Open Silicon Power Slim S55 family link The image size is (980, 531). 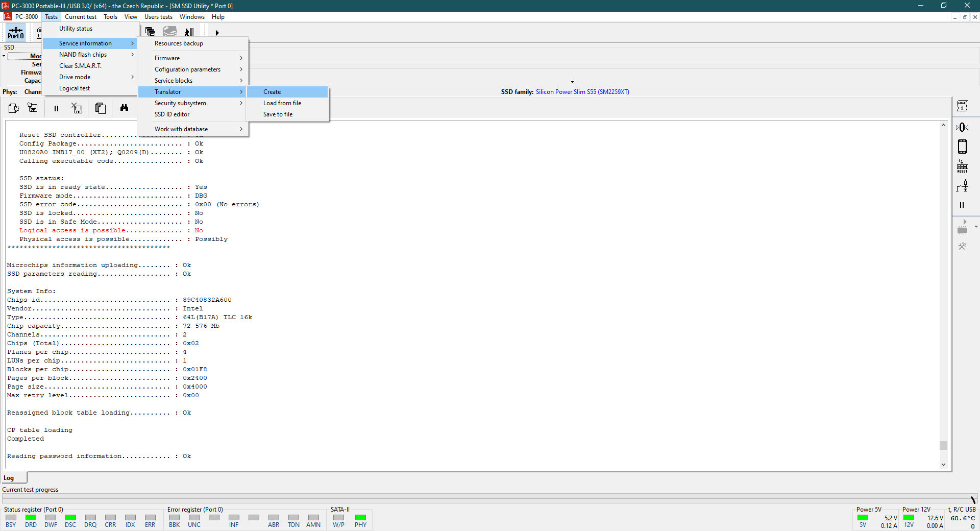[x=582, y=92]
